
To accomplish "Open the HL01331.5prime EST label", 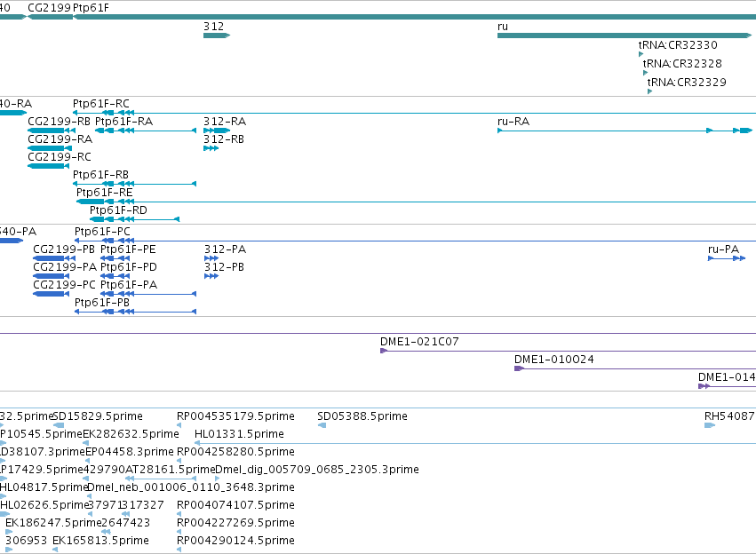I will (x=239, y=434).
